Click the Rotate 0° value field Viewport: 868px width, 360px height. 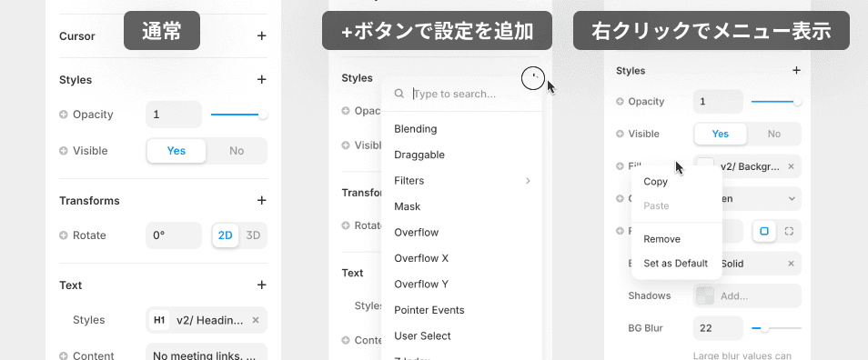pyautogui.click(x=174, y=235)
